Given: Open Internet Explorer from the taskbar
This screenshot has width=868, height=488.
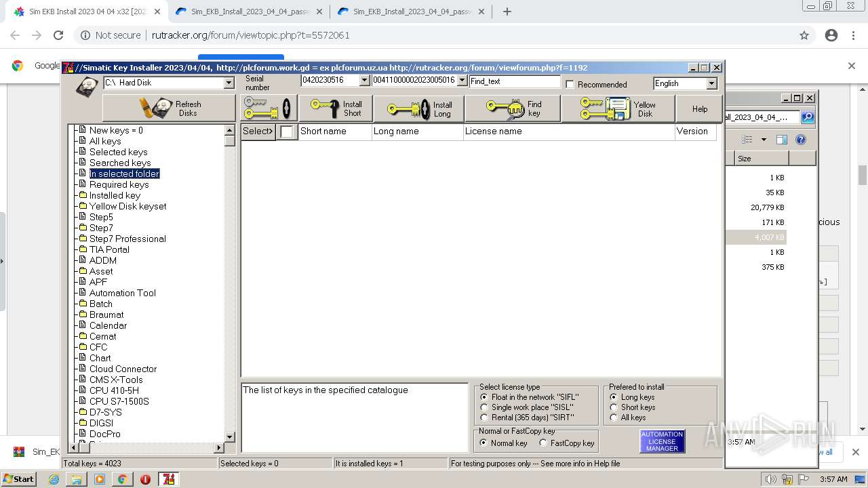Looking at the screenshot, I should pos(54,479).
